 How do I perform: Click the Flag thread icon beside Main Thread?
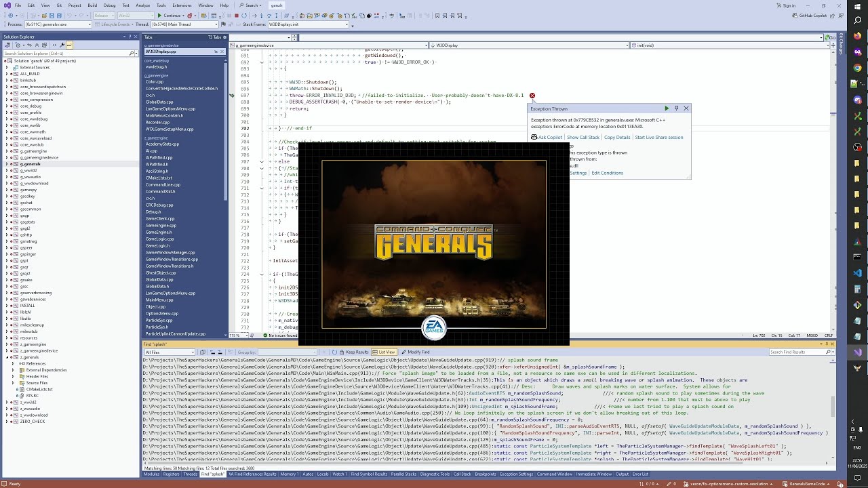click(x=223, y=24)
